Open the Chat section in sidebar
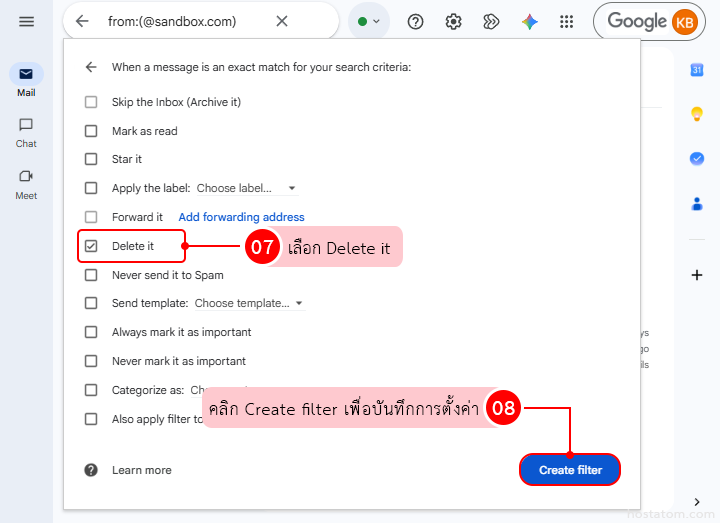Image resolution: width=720 pixels, height=523 pixels. [26, 133]
